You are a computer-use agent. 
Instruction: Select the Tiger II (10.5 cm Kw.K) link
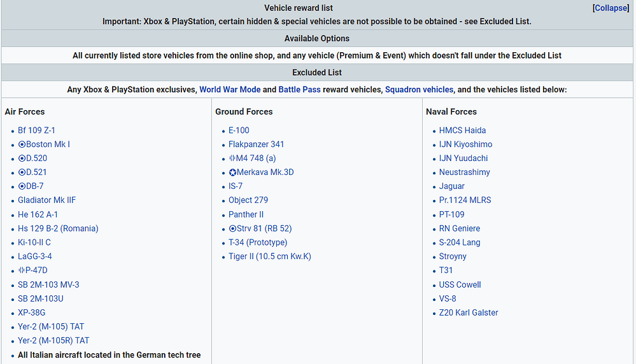pyautogui.click(x=270, y=256)
